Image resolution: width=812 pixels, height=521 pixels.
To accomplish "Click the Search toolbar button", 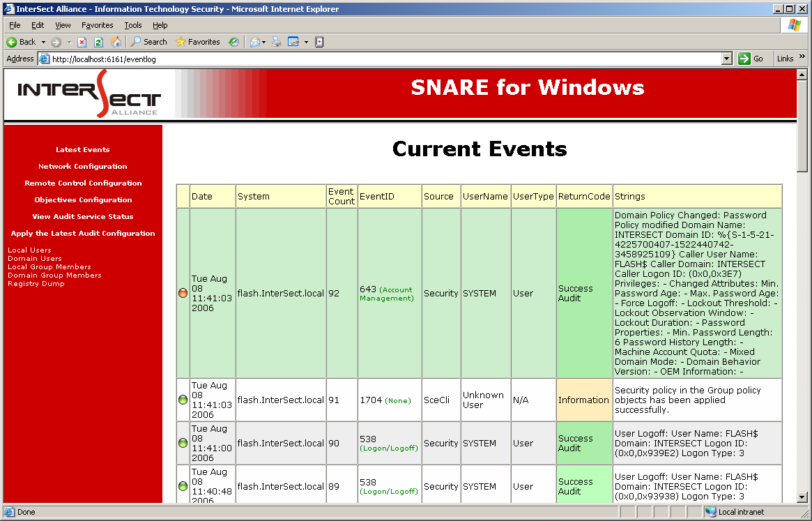I will click(x=149, y=42).
